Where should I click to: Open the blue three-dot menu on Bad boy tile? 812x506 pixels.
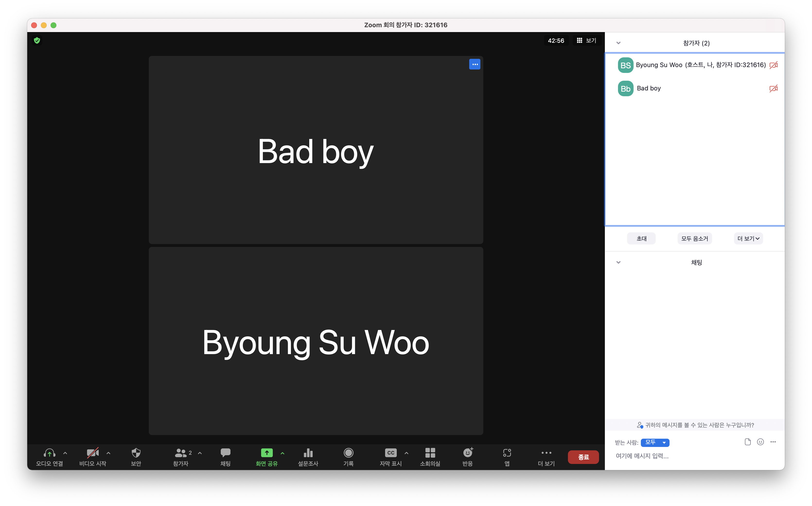475,64
